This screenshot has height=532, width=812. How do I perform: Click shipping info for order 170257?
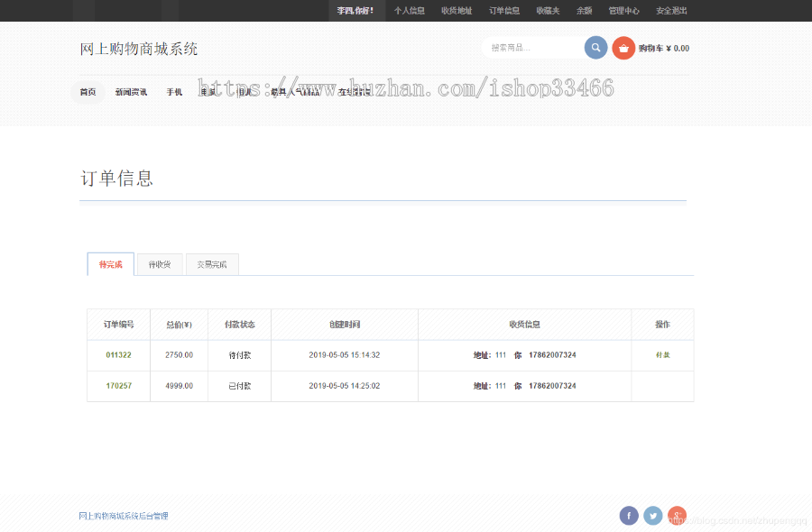click(x=524, y=386)
